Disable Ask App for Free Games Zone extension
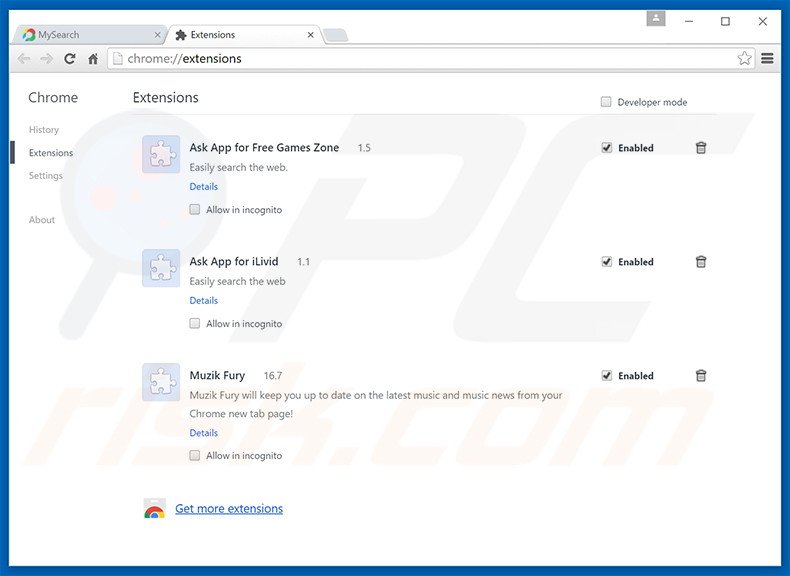 click(607, 148)
